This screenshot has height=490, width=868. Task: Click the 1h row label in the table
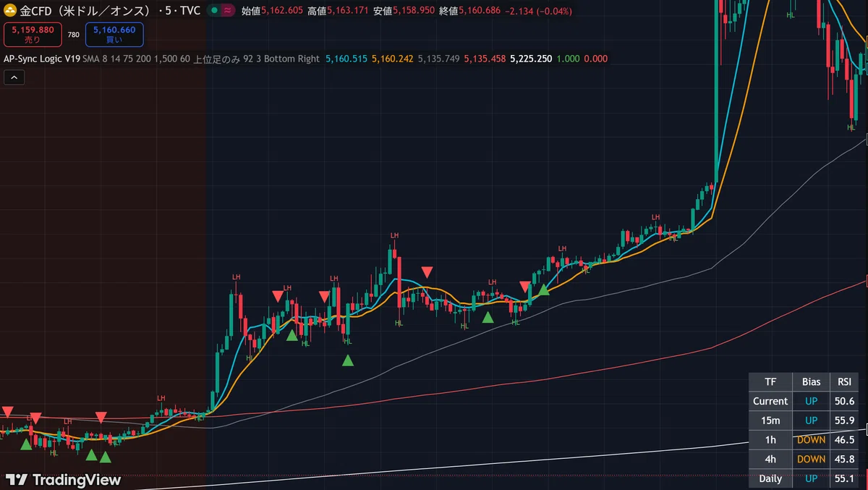[770, 439]
